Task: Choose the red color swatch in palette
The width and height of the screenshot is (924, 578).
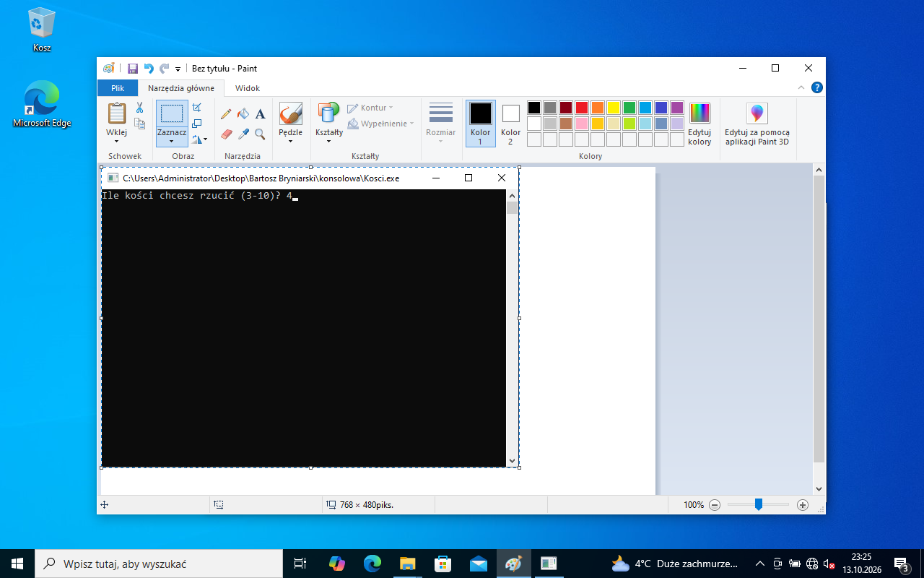Action: [581, 108]
